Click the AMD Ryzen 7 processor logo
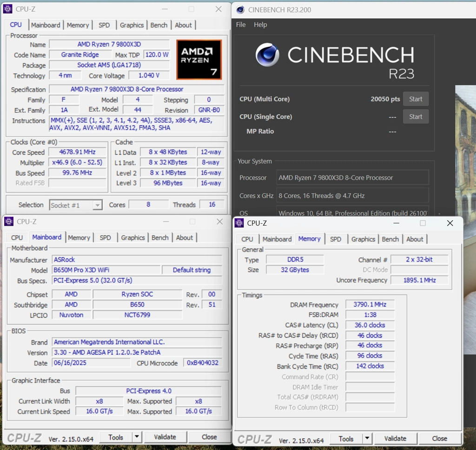 (199, 60)
